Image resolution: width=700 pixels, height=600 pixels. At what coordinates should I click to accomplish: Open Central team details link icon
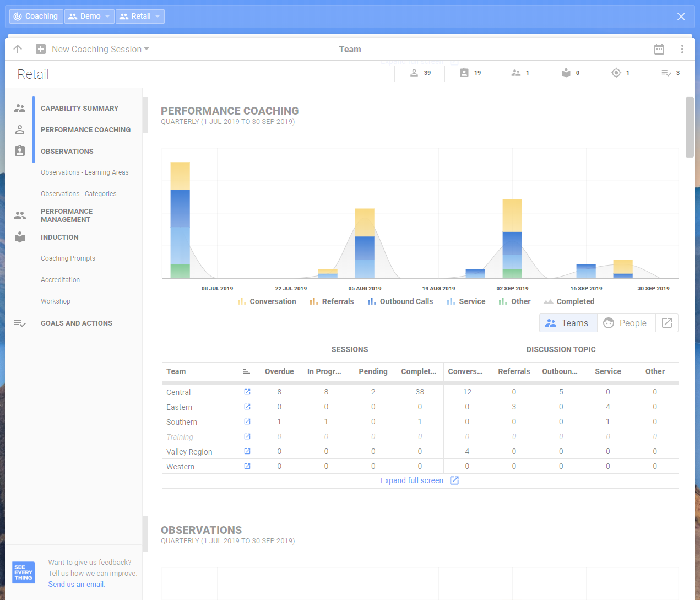click(x=247, y=392)
